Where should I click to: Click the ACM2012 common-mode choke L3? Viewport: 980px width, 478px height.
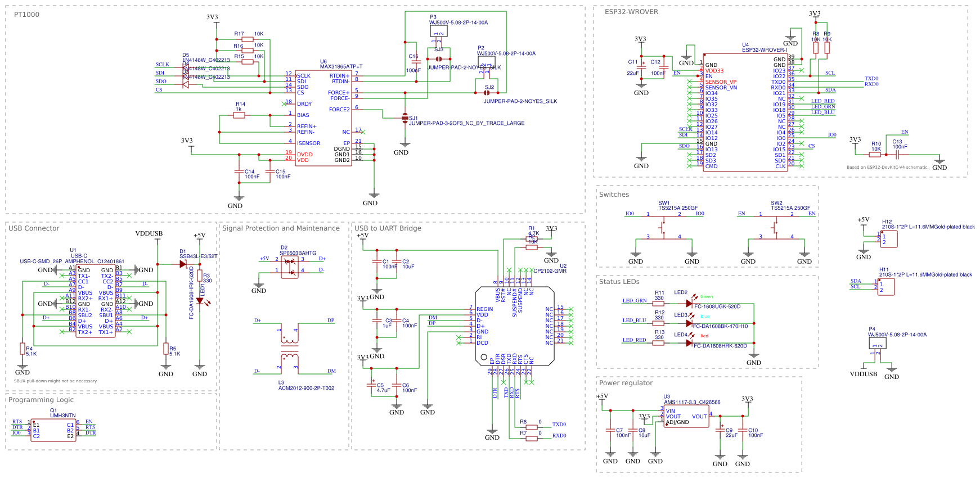click(290, 349)
